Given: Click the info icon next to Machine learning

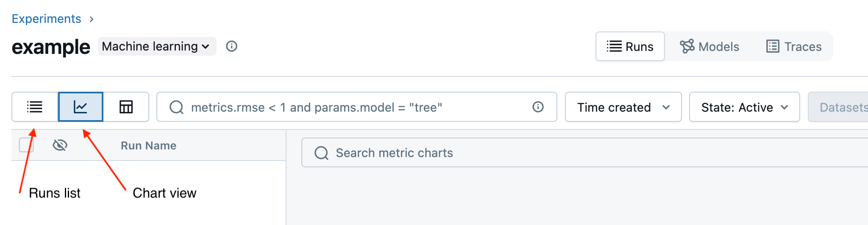Looking at the screenshot, I should tap(231, 46).
